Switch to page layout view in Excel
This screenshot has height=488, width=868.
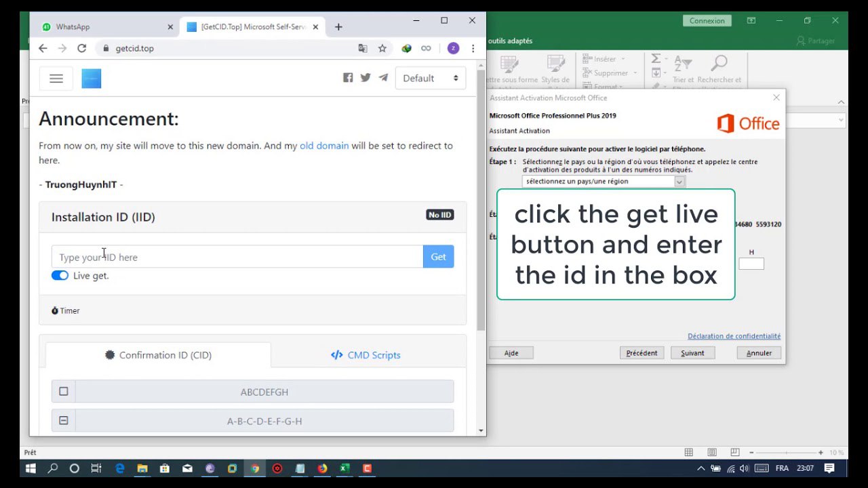711,452
